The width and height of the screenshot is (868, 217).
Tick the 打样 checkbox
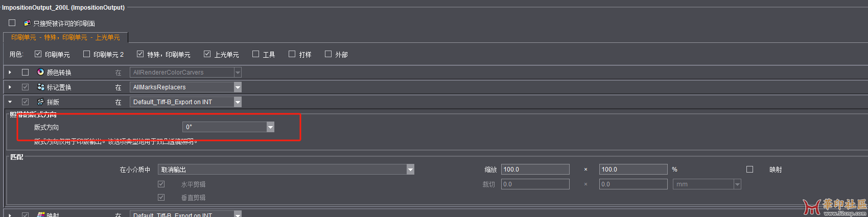292,54
